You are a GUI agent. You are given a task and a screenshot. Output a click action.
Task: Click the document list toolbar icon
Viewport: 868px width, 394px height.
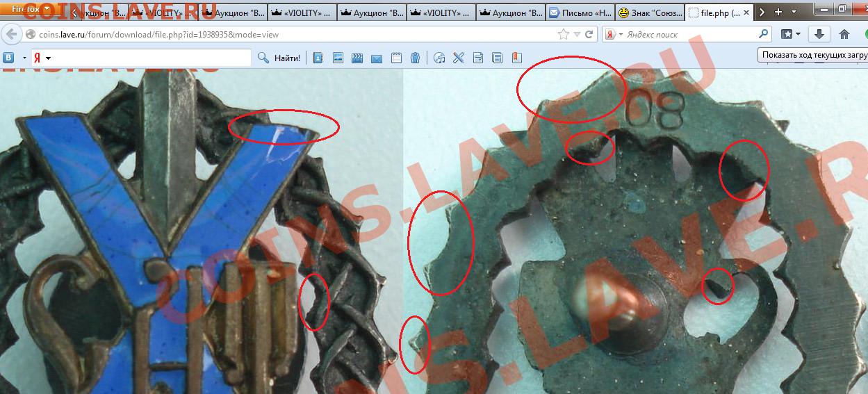pyautogui.click(x=498, y=58)
